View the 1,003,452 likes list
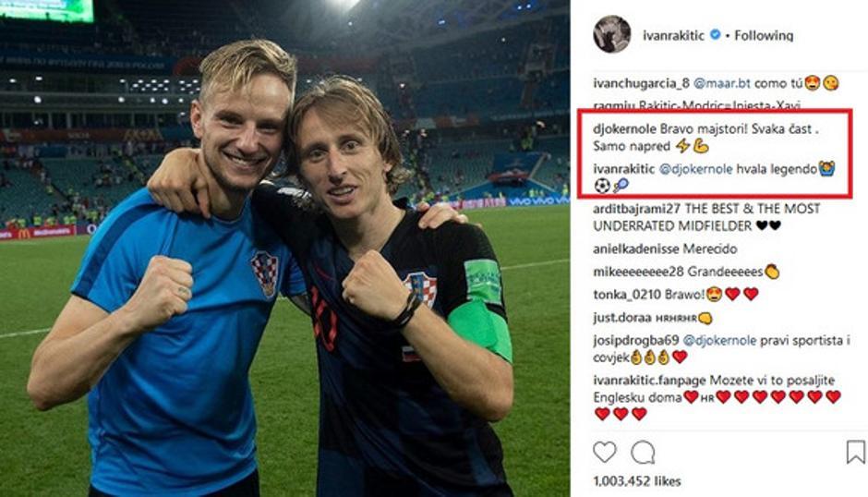This screenshot has width=868, height=497. (636, 481)
